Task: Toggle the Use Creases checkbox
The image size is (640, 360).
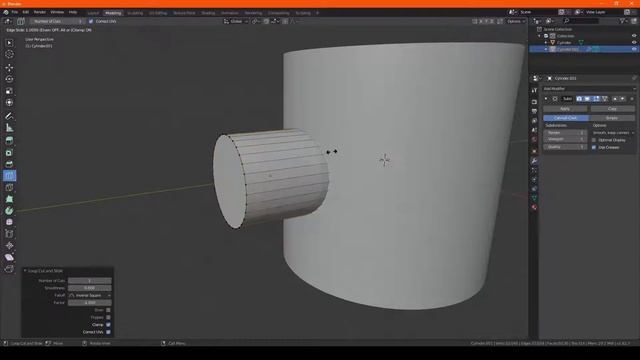Action: click(594, 147)
